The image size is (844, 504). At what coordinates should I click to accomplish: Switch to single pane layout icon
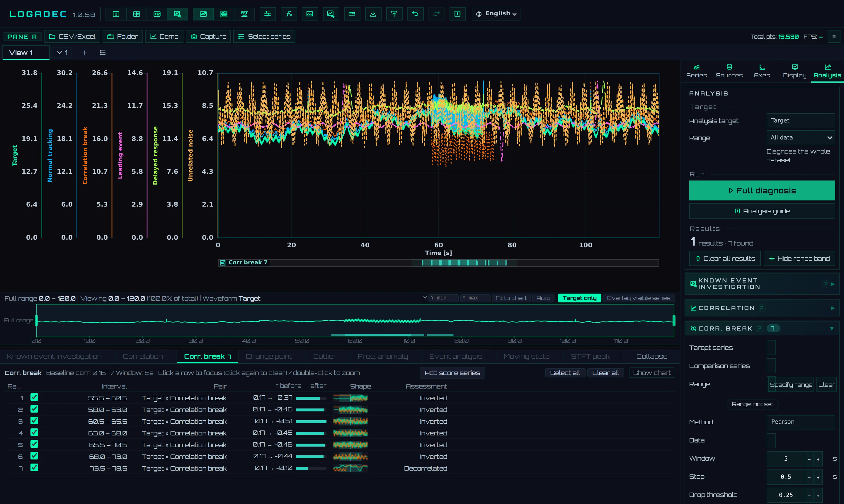(x=116, y=14)
